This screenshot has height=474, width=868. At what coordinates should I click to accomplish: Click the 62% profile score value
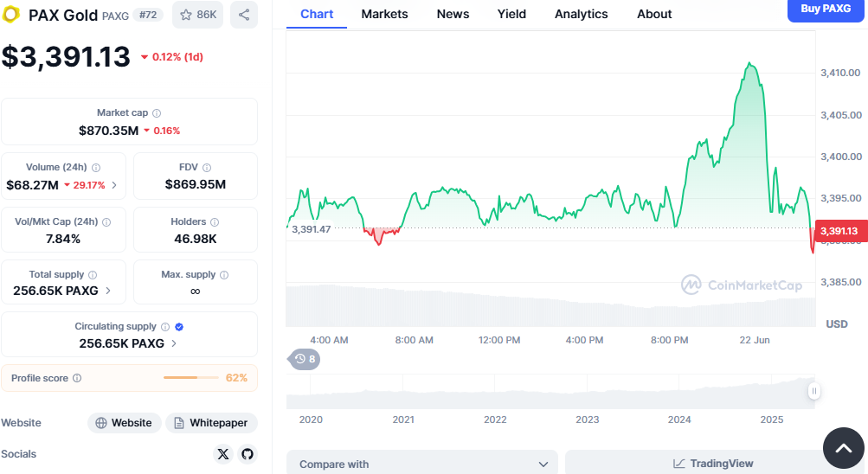[x=236, y=378]
